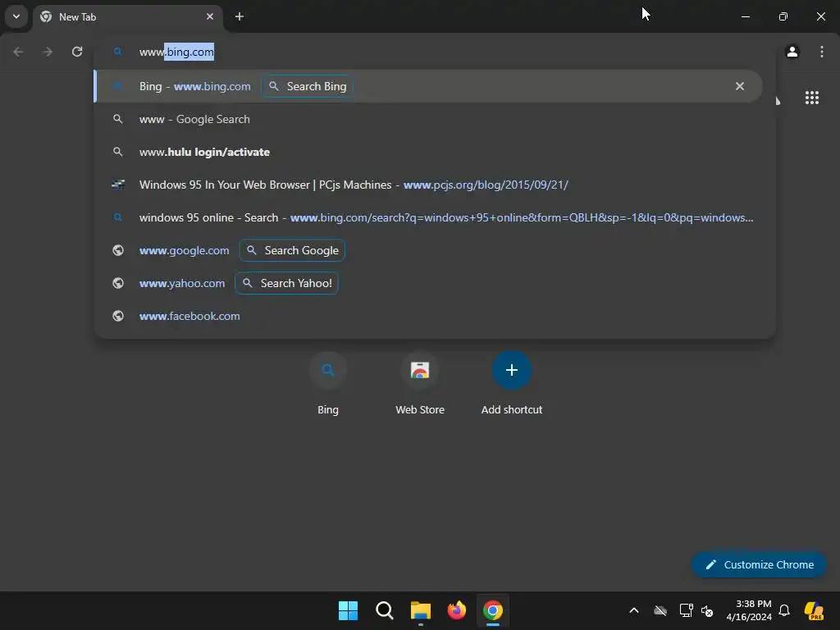Open the Bing shortcut tile
This screenshot has width=840, height=630.
328,383
